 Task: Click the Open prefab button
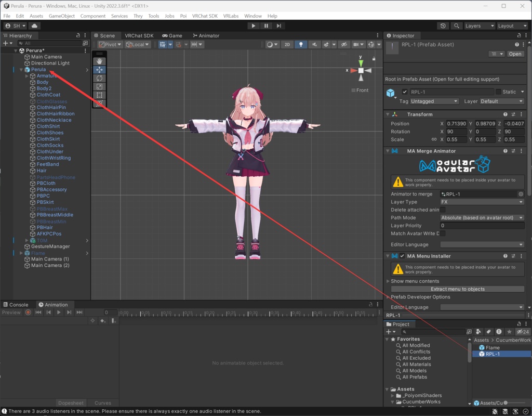point(515,54)
